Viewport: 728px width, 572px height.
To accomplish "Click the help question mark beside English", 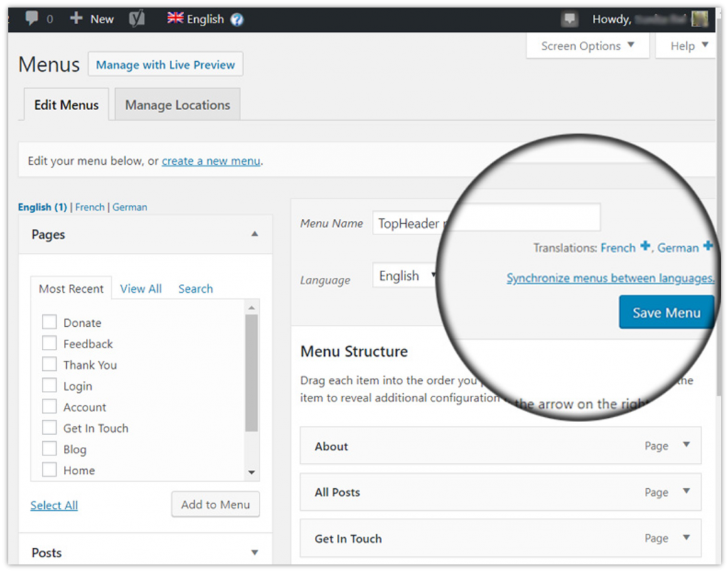I will click(x=235, y=18).
